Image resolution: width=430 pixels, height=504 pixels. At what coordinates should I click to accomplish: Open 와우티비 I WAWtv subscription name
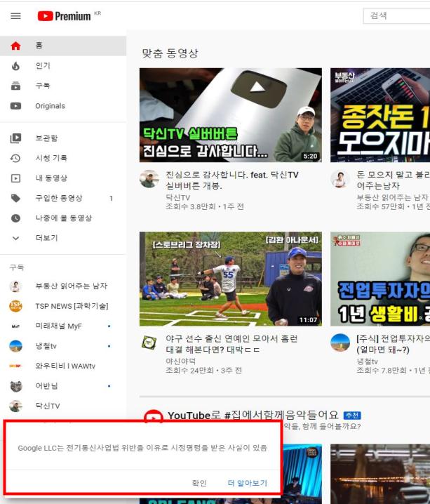click(65, 366)
